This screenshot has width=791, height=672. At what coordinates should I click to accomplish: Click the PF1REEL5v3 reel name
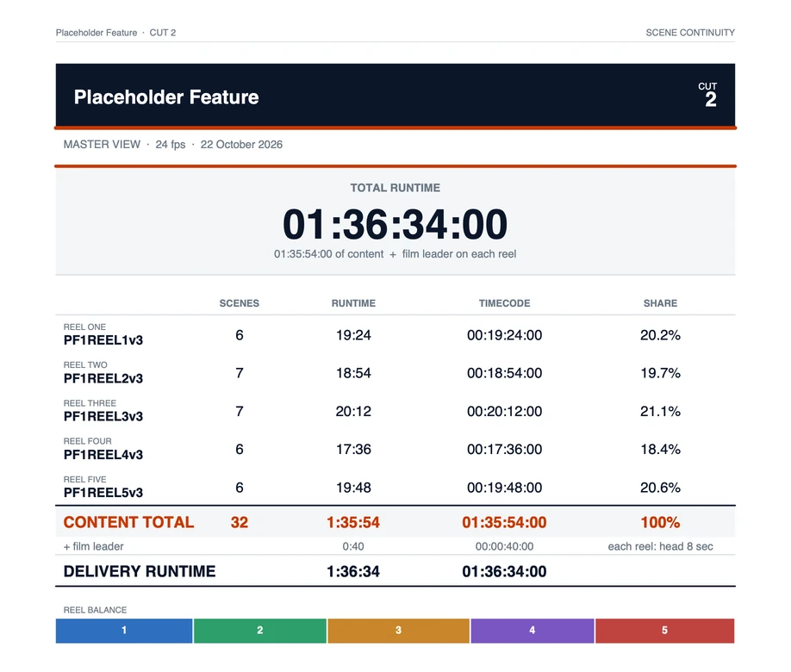[103, 493]
